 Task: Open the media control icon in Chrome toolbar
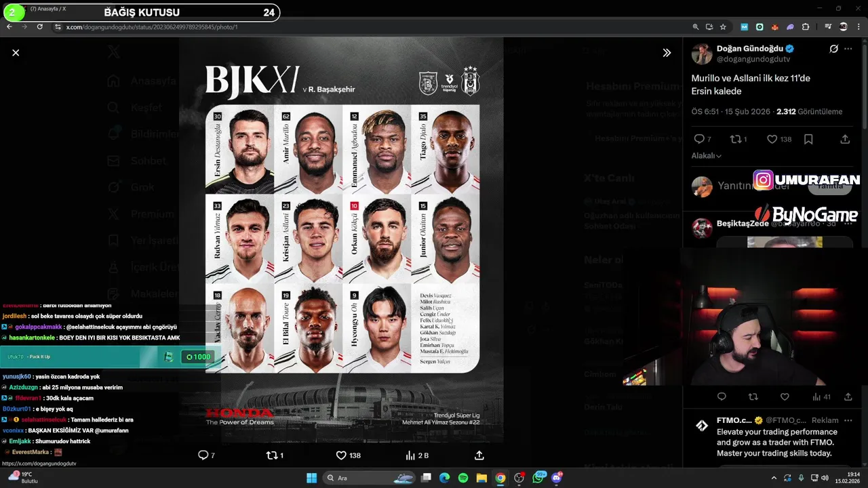click(828, 27)
